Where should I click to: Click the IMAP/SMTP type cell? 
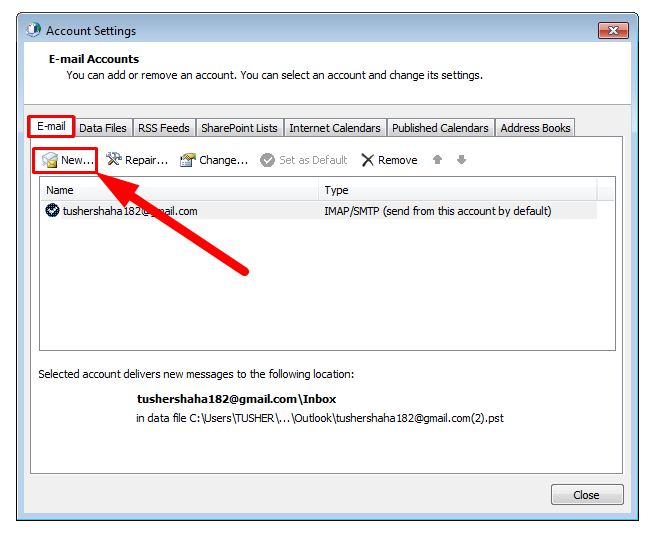point(438,211)
